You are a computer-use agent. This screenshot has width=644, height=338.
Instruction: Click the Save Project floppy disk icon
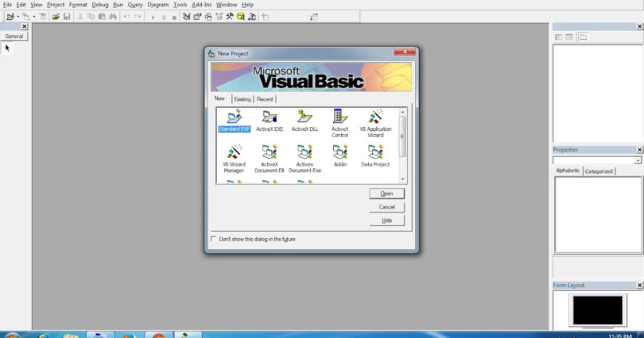(x=67, y=17)
